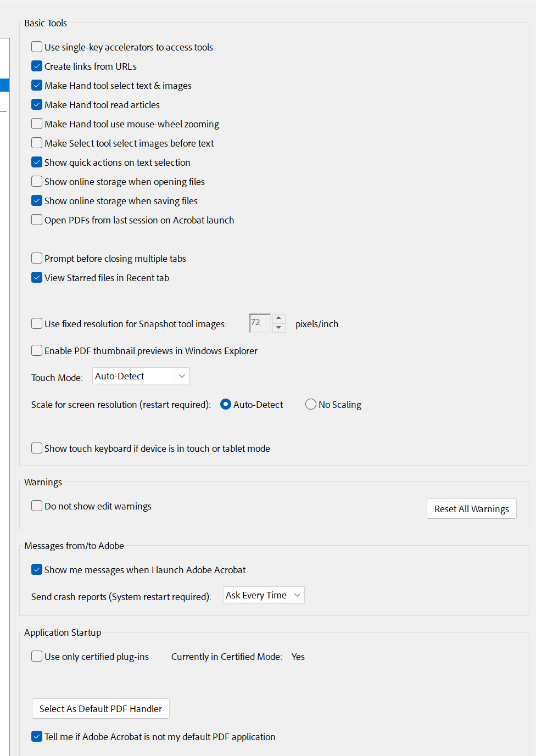Check Show online storage when opening files
Viewport: 536px width, 756px height.
pyautogui.click(x=37, y=181)
